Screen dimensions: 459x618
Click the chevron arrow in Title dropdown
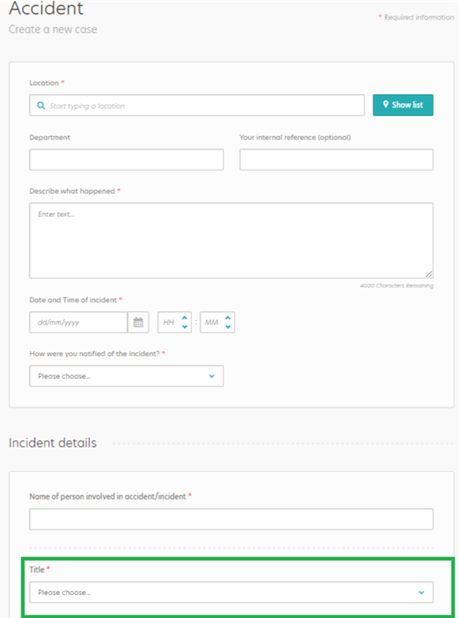[421, 592]
